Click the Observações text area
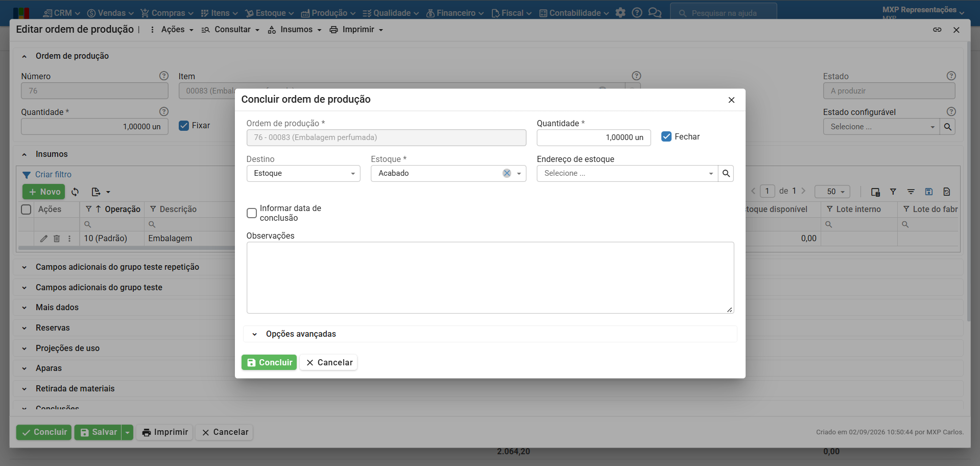This screenshot has height=466, width=980. pos(490,277)
